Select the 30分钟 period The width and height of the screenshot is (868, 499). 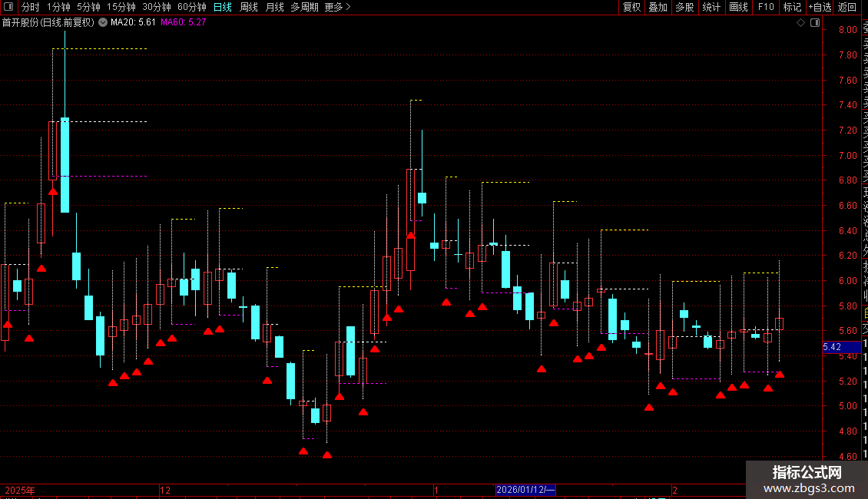(x=157, y=7)
